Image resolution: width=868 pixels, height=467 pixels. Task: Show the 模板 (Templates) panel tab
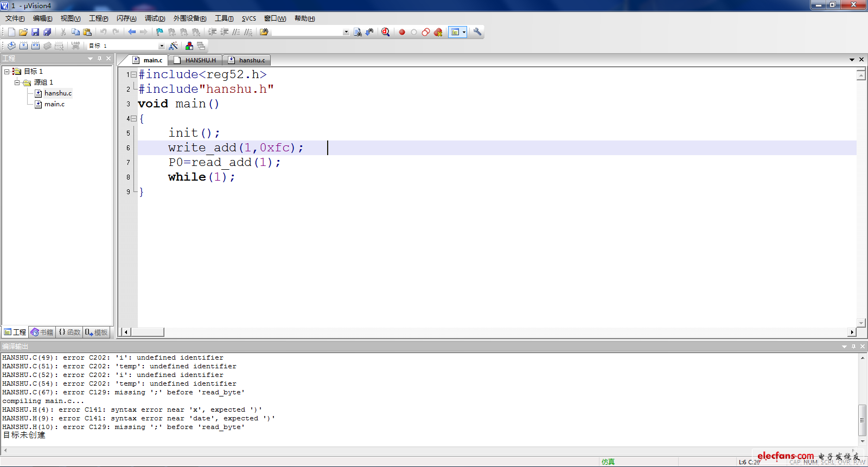click(x=97, y=332)
